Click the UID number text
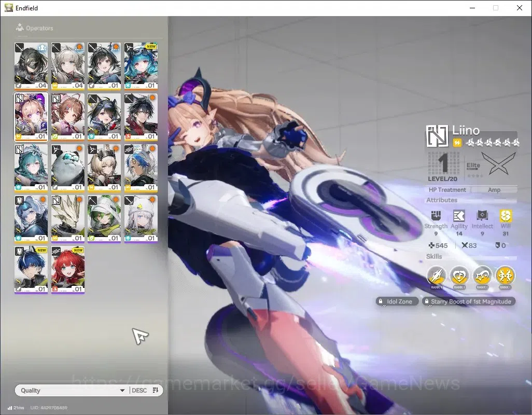The height and width of the screenshot is (415, 532). coord(49,408)
